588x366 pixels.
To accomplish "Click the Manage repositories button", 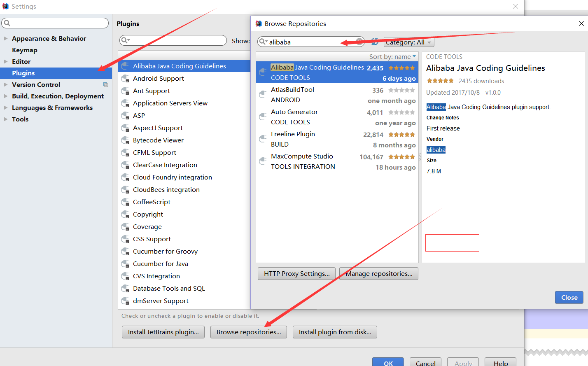I will coord(379,274).
